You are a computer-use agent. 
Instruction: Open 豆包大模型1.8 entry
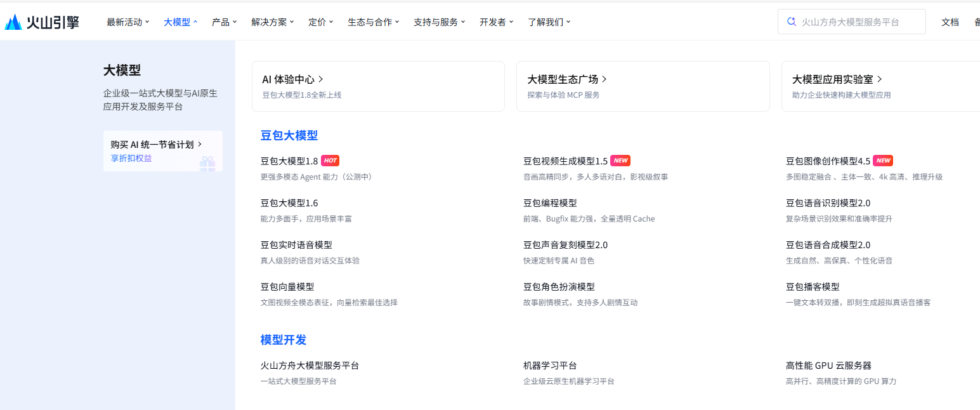(289, 161)
